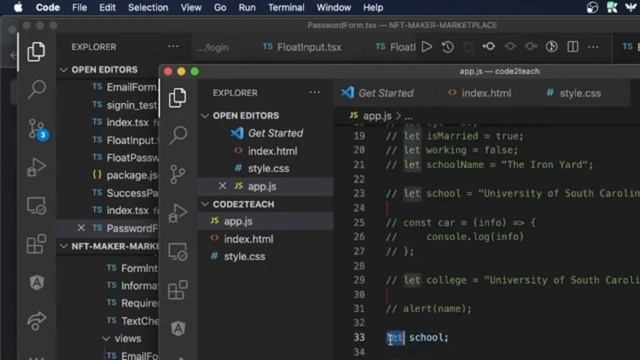Screen dimensions: 640x360
Task: Open the Go menu
Action: [x=220, y=7]
